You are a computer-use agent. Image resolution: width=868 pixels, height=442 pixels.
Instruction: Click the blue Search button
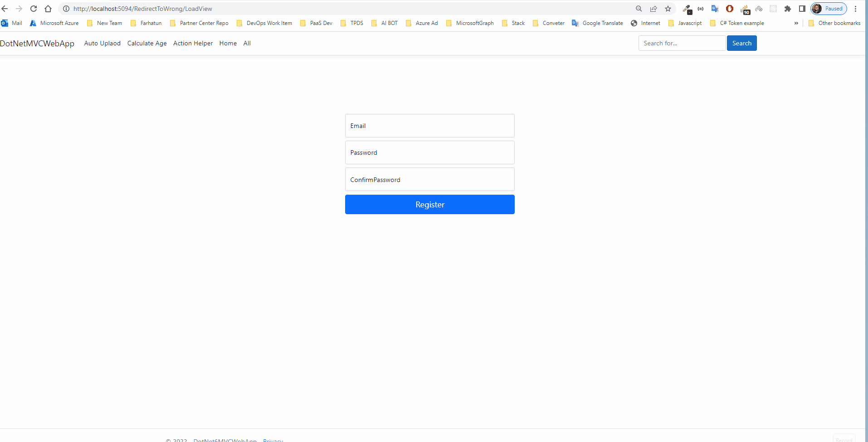click(741, 43)
